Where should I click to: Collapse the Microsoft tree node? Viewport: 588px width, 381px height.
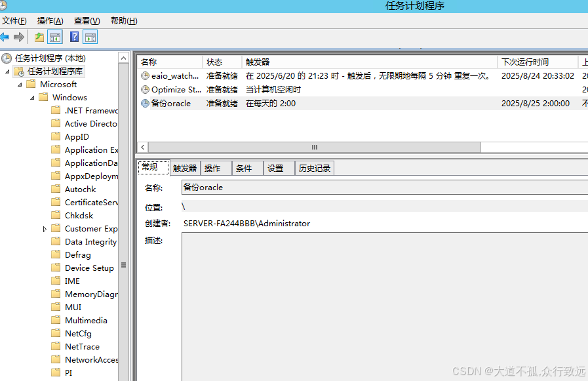point(20,85)
